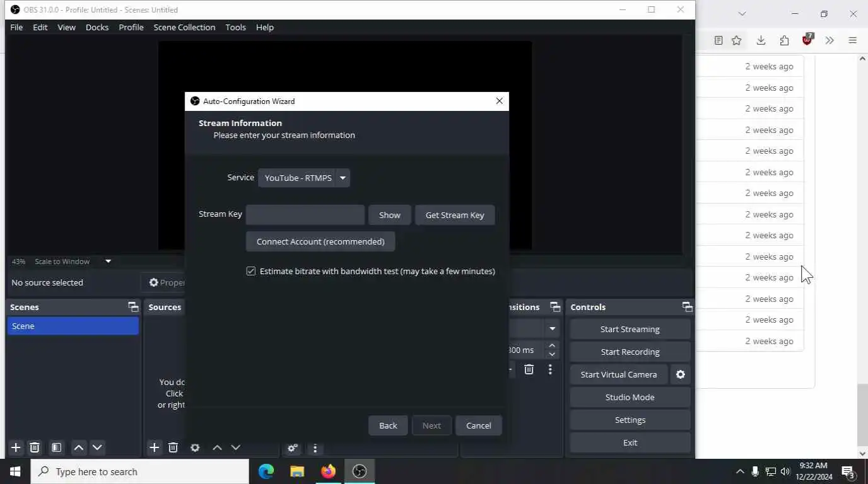
Task: Open Windows Start menu
Action: click(15, 471)
